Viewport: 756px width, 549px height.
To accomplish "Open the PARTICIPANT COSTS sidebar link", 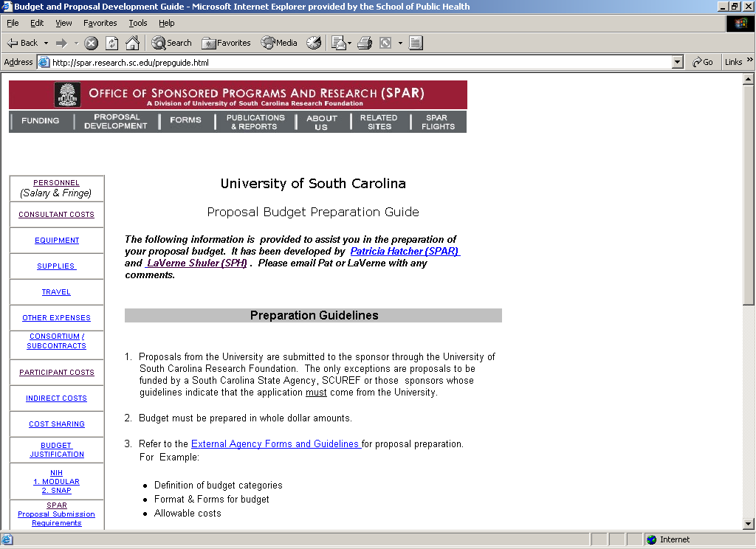I will (57, 372).
